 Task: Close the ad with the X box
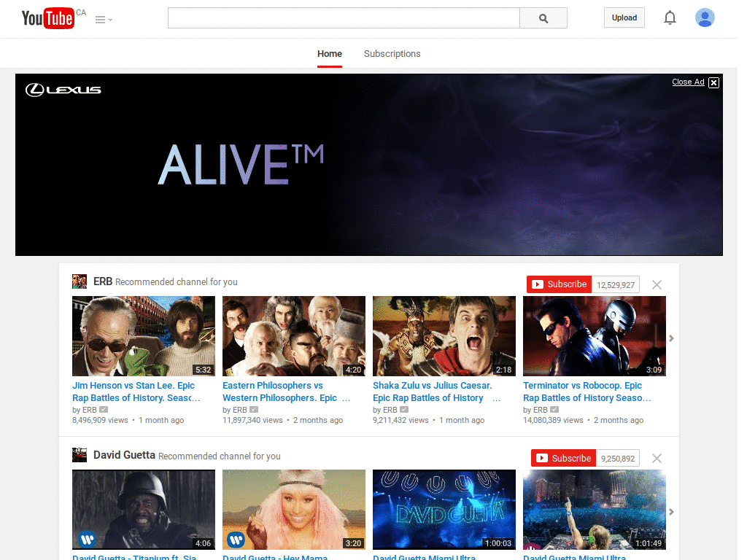[x=713, y=82]
